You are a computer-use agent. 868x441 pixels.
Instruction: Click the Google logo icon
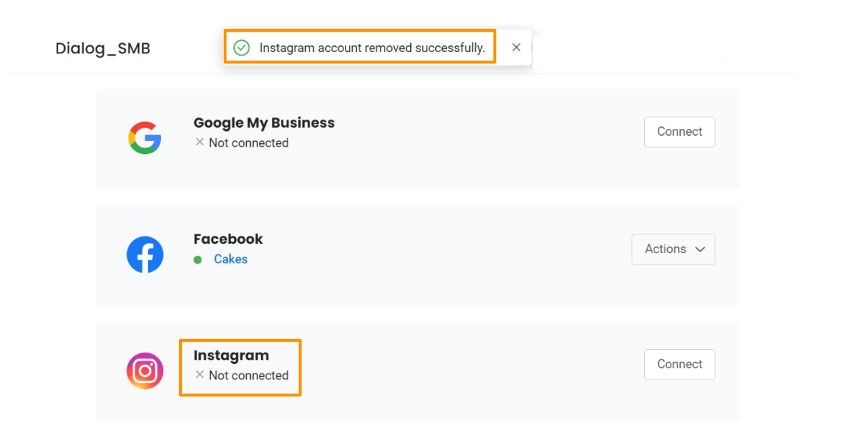pyautogui.click(x=145, y=138)
